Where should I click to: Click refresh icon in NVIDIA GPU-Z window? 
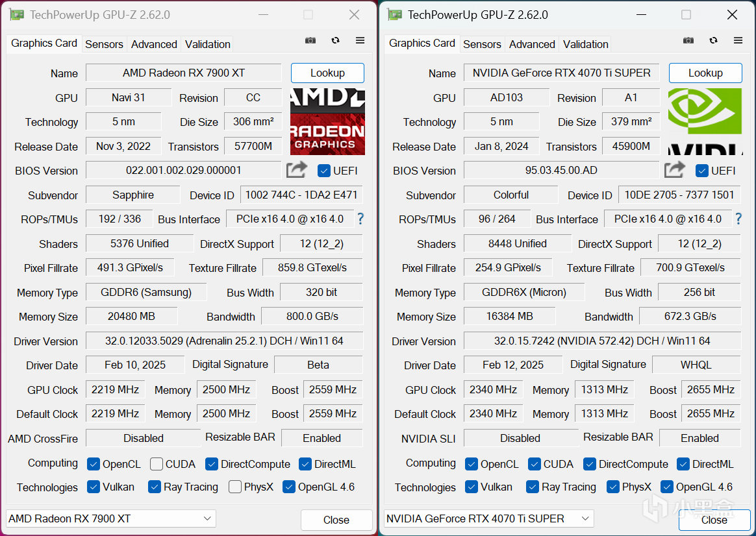714,40
